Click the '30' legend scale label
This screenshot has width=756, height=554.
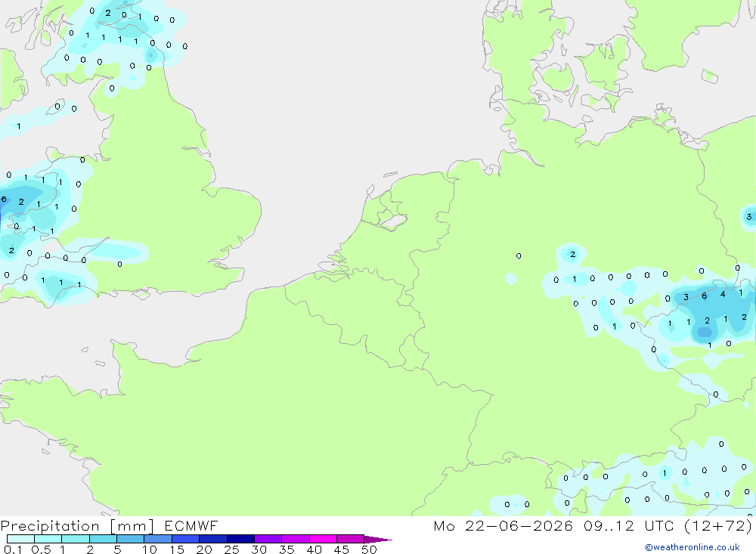point(259,549)
